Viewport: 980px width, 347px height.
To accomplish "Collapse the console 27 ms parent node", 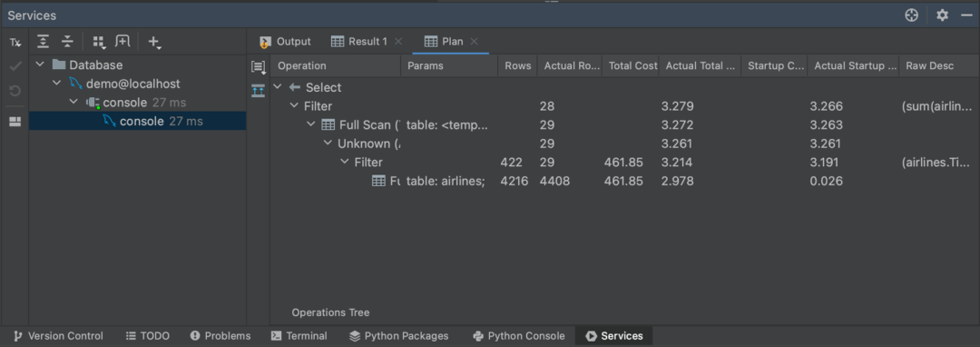I will (x=73, y=103).
